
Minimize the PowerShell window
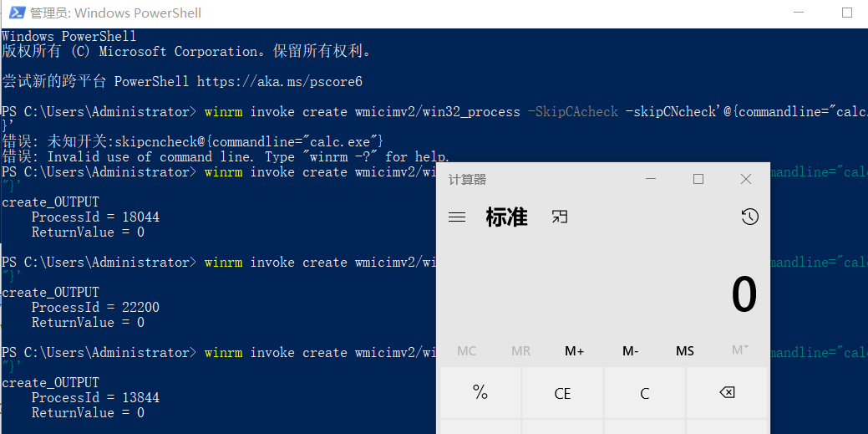coord(799,13)
